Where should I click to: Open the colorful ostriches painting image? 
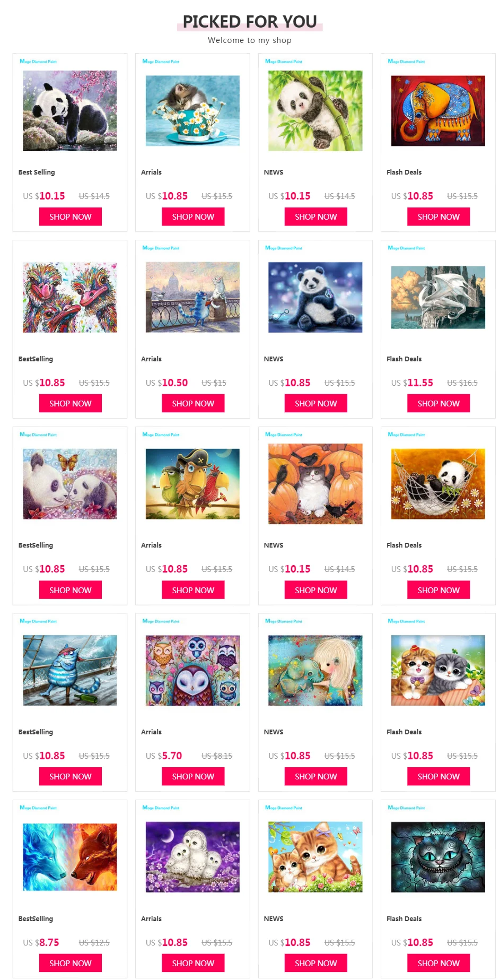(x=70, y=297)
